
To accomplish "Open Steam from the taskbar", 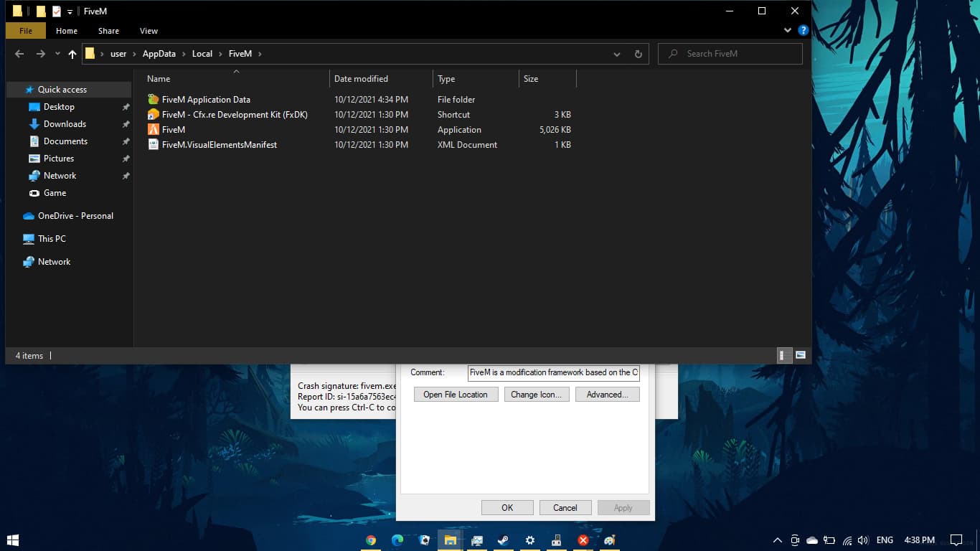I will tap(504, 540).
